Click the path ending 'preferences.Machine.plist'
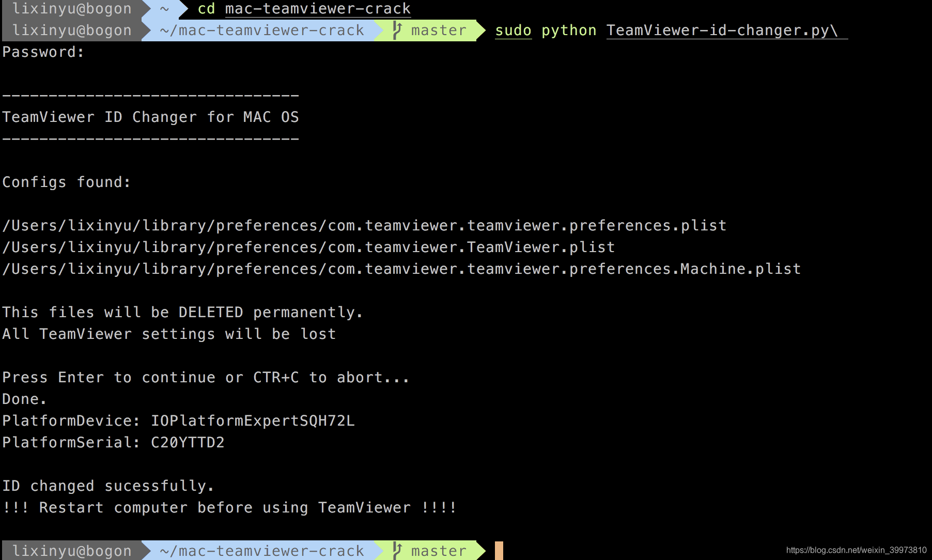The image size is (932, 560). pos(401,269)
